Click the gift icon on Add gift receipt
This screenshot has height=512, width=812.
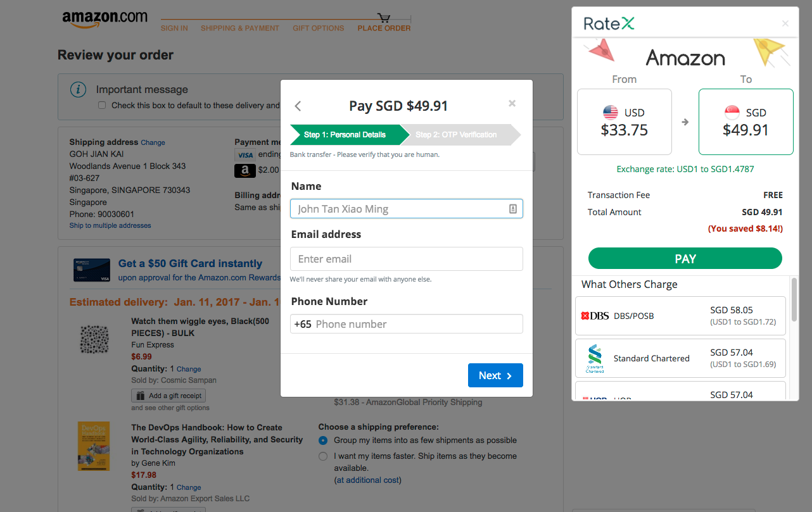140,396
